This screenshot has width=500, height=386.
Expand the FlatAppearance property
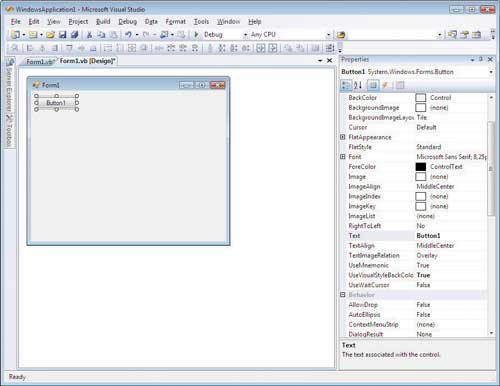(343, 137)
